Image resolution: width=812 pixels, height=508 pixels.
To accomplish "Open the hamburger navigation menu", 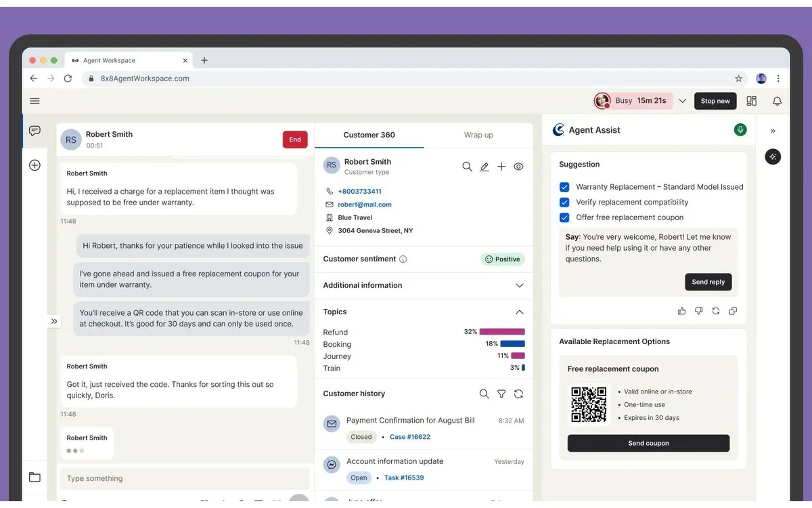I will coord(35,101).
